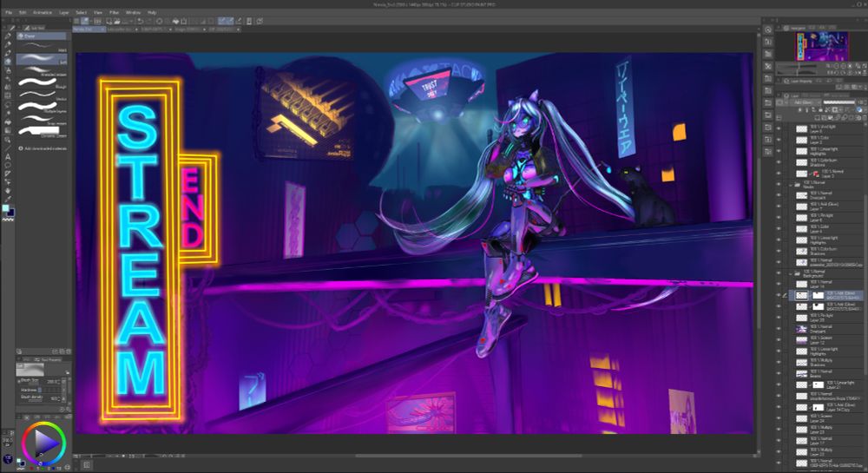The image size is (868, 473).
Task: Select the Eyedropper tool
Action: click(x=8, y=199)
